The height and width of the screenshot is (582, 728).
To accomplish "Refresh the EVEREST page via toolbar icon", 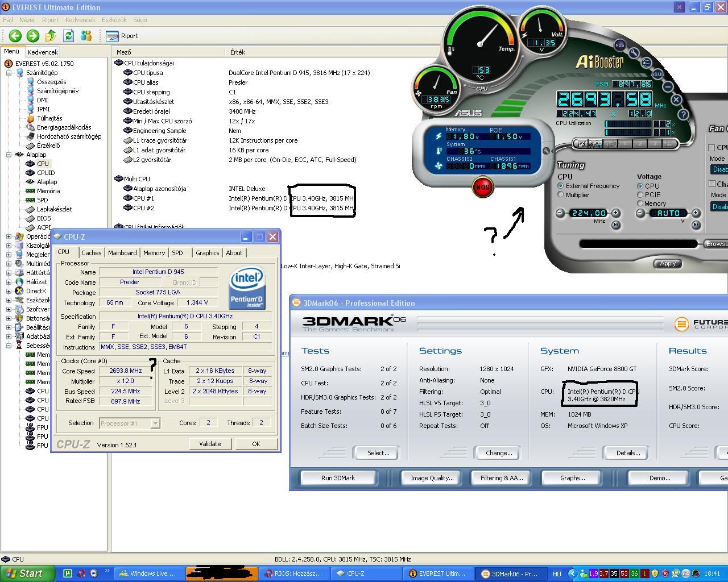I will point(68,36).
